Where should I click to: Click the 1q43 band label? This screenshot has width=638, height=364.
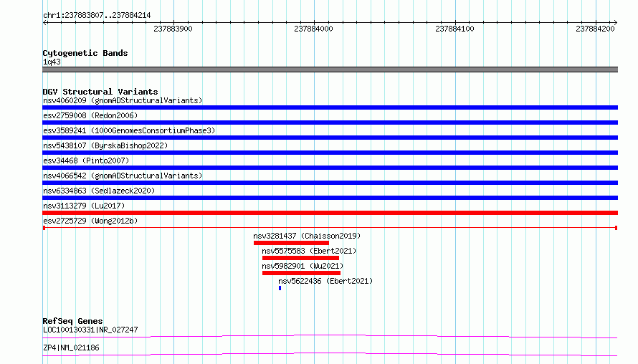[x=52, y=62]
